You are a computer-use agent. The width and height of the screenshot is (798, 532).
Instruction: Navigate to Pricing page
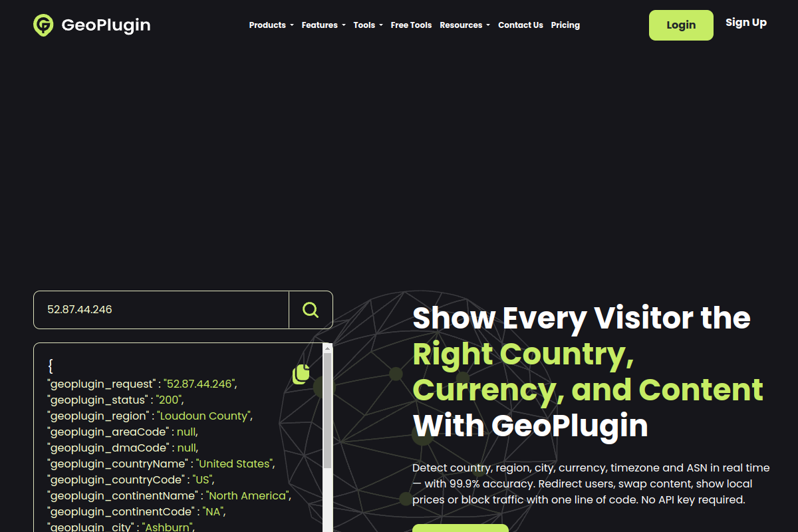[565, 25]
